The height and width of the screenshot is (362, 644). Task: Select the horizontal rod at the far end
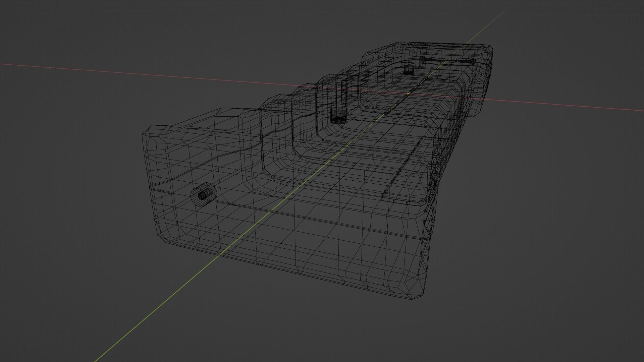click(447, 60)
